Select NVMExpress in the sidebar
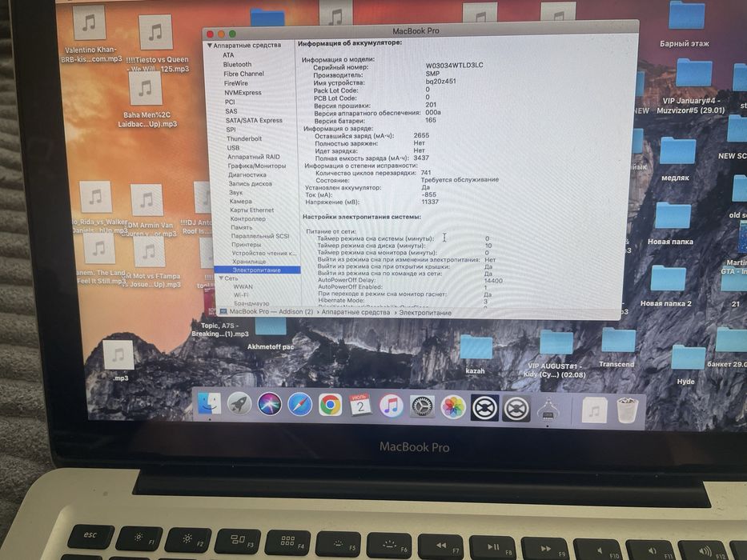The width and height of the screenshot is (747, 560). click(243, 92)
